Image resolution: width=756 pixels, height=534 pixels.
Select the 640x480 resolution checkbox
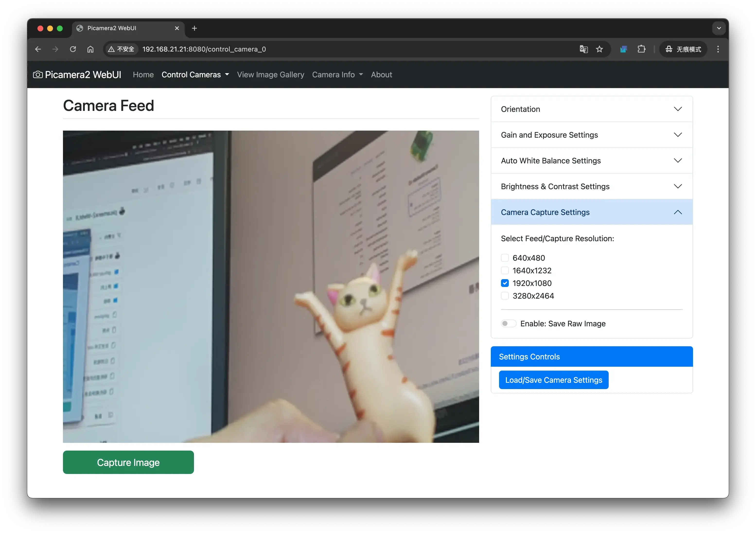(x=505, y=258)
